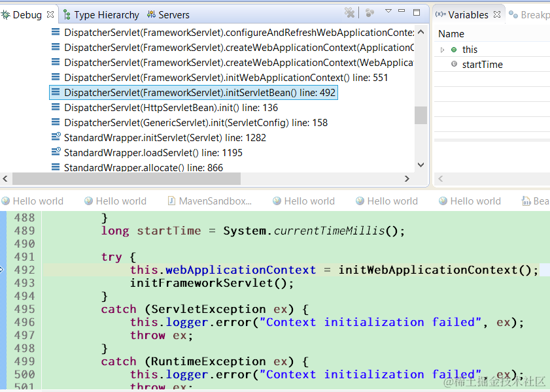Open the third Hello world editor tab

pyautogui.click(x=303, y=201)
